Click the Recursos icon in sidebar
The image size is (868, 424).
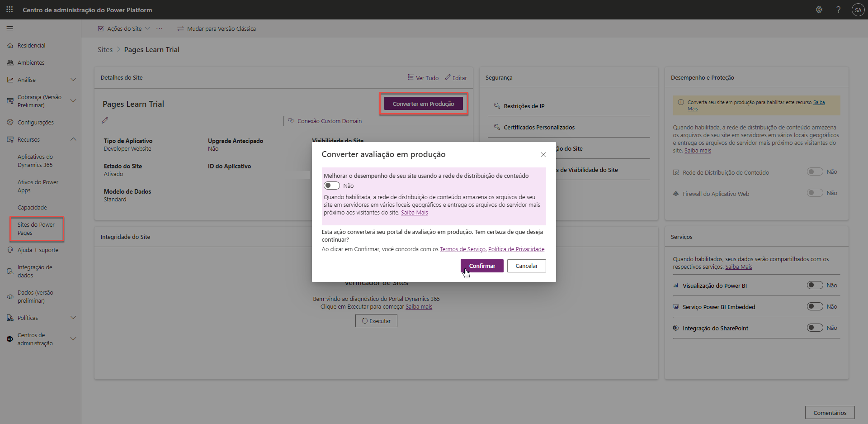pos(10,139)
